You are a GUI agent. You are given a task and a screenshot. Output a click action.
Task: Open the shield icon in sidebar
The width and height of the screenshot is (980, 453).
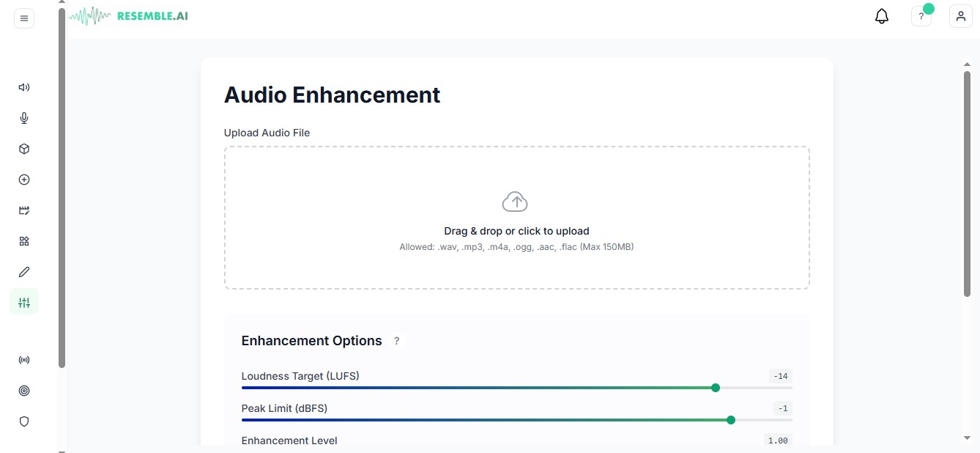pyautogui.click(x=24, y=421)
